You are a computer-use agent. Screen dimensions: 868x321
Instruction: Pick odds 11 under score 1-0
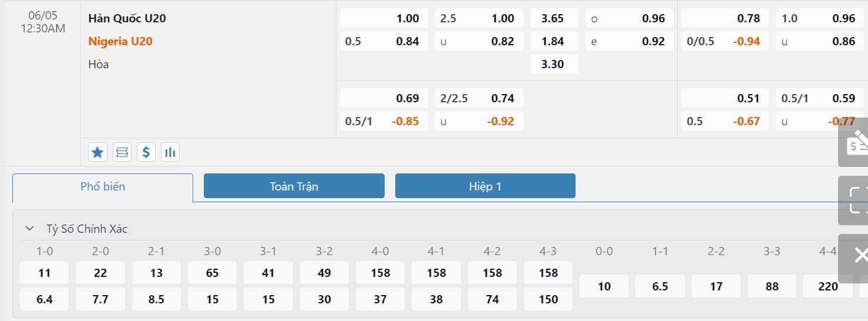(x=45, y=273)
